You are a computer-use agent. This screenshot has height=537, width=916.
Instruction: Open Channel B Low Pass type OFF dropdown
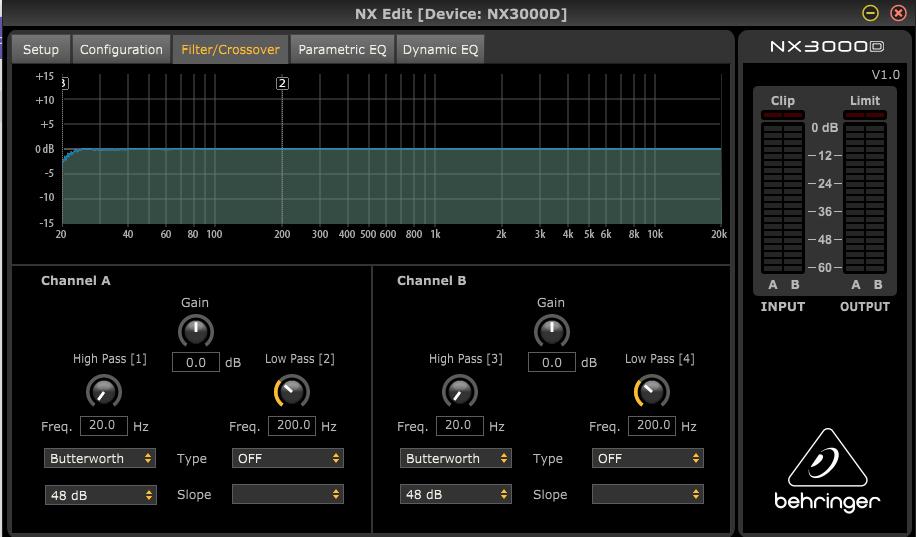pos(648,458)
